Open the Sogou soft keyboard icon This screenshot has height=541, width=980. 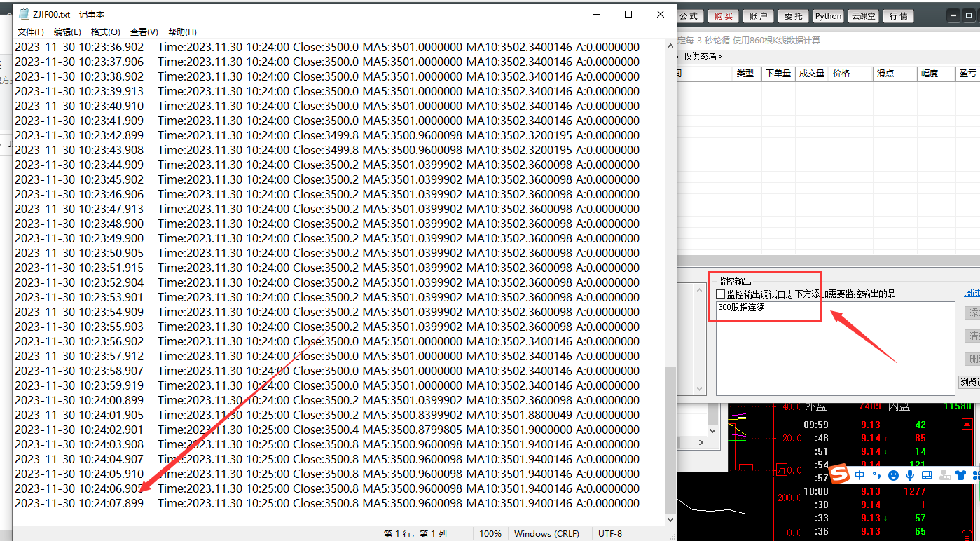pos(927,475)
